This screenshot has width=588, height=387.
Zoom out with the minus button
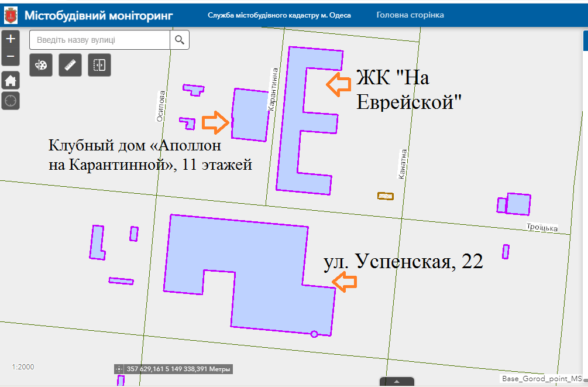tap(11, 57)
